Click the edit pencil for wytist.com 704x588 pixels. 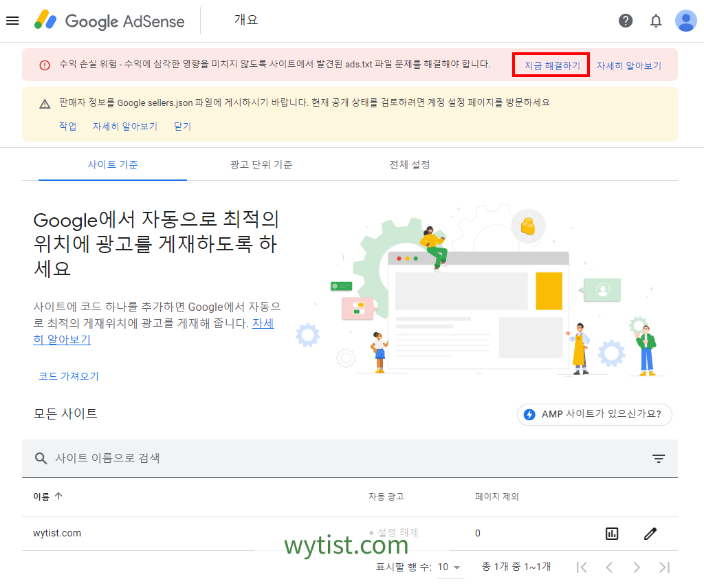[650, 533]
